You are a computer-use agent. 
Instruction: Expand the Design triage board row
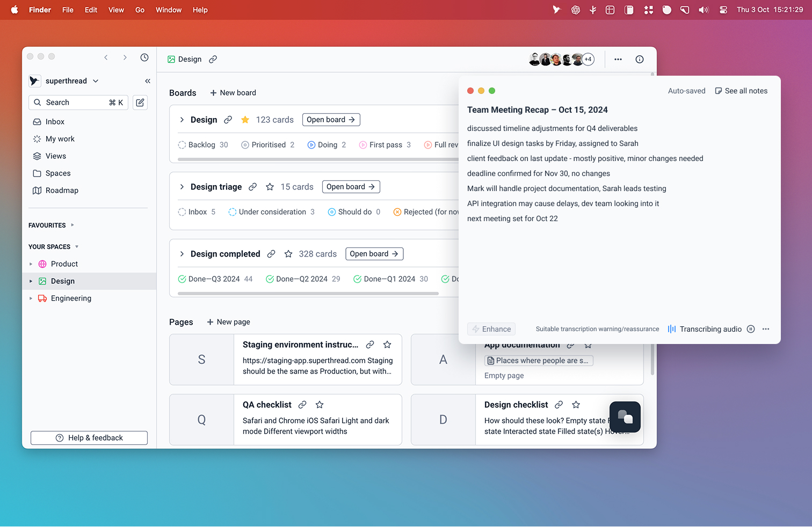tap(182, 187)
